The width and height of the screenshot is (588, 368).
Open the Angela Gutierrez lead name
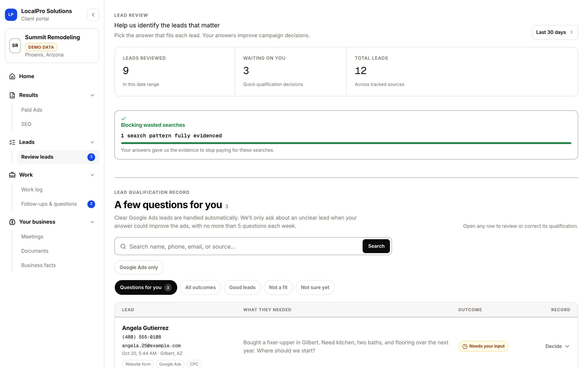click(145, 328)
